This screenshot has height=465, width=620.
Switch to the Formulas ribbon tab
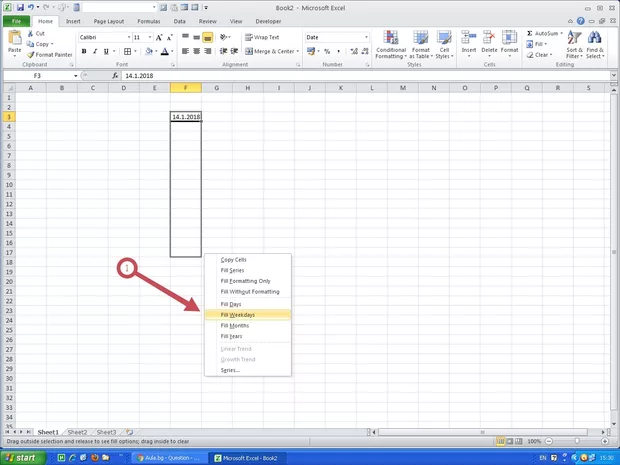click(x=147, y=20)
